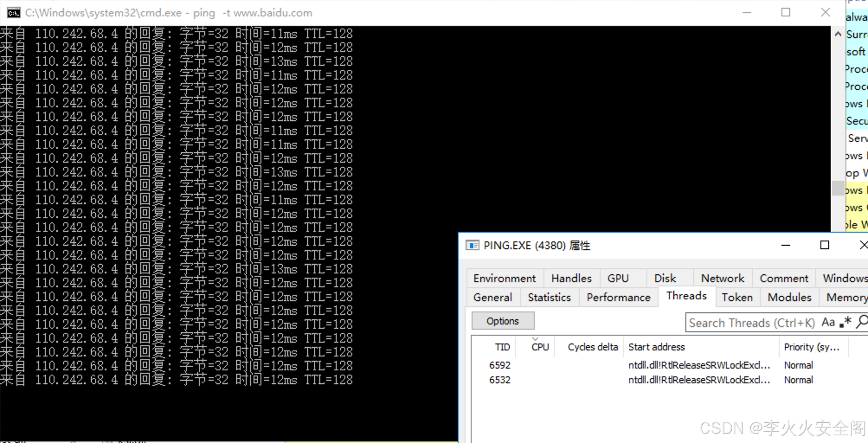The height and width of the screenshot is (443, 868).
Task: Minimize the cmd.exe window
Action: click(747, 13)
